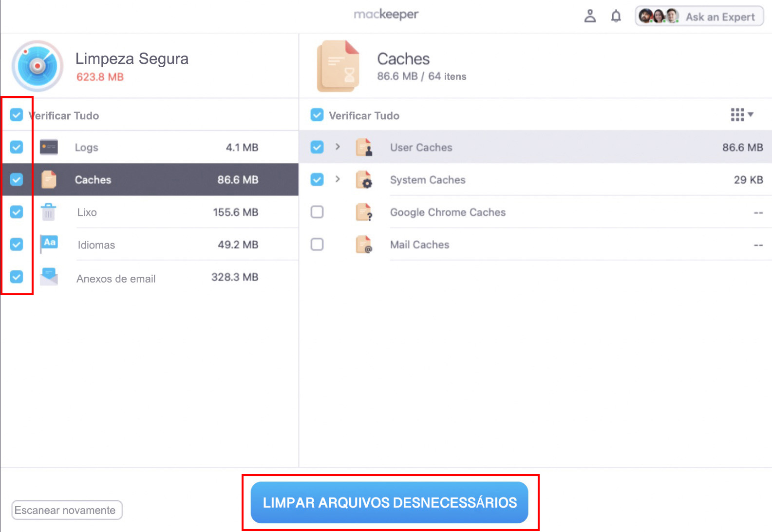Screen dimensions: 772x532
Task: Open the user account profile icon
Action: pyautogui.click(x=590, y=16)
